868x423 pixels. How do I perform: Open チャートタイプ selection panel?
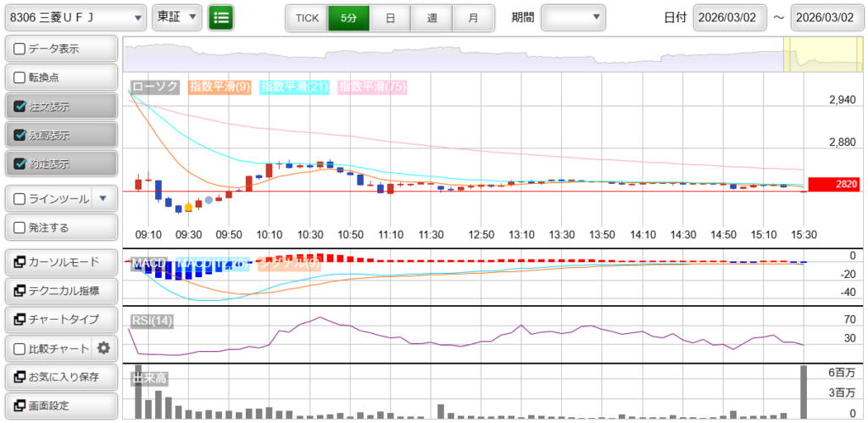(x=60, y=320)
